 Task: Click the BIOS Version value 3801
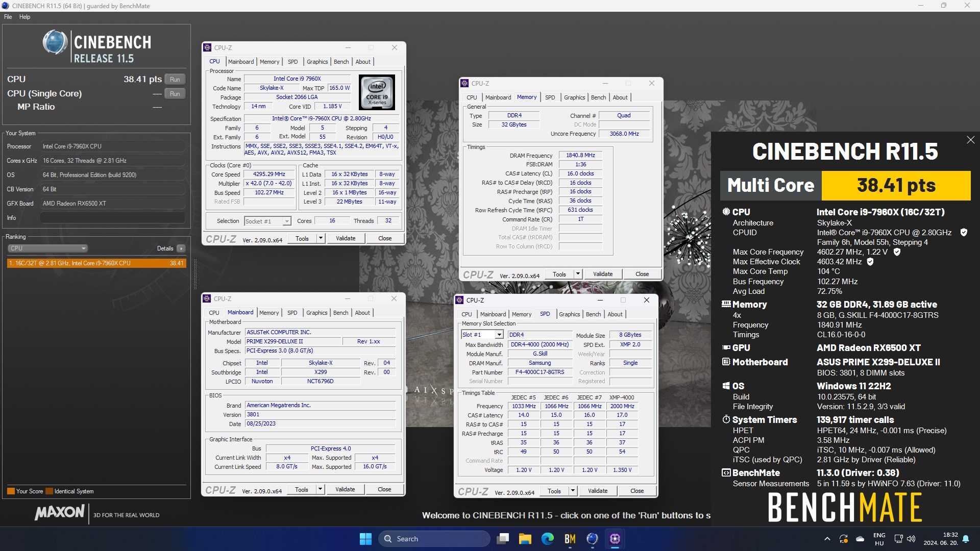pos(320,414)
